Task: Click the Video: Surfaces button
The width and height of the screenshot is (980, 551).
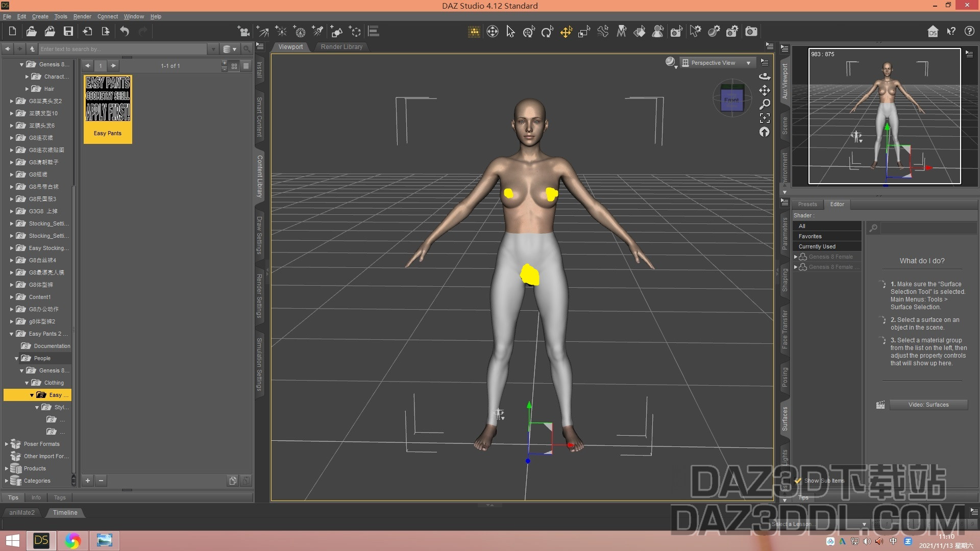Action: click(928, 405)
